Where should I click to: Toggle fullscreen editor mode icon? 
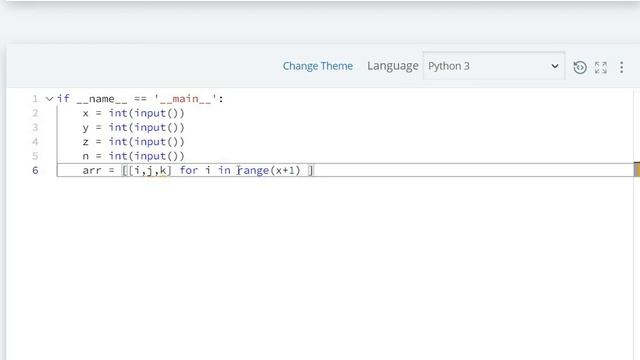tap(601, 67)
